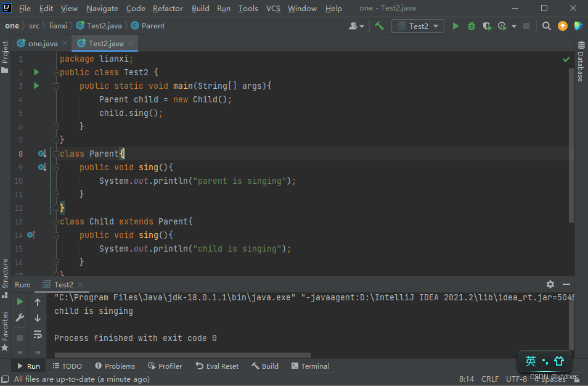The width and height of the screenshot is (588, 386).
Task: Switch to the one.java editor tab
Action: (42, 43)
